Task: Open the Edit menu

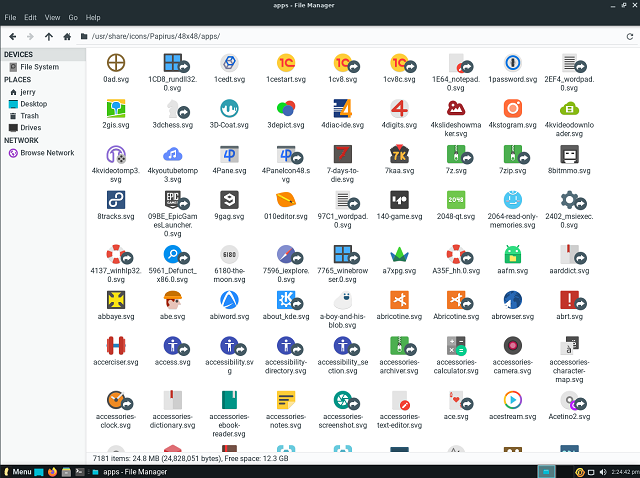Action: [x=30, y=18]
